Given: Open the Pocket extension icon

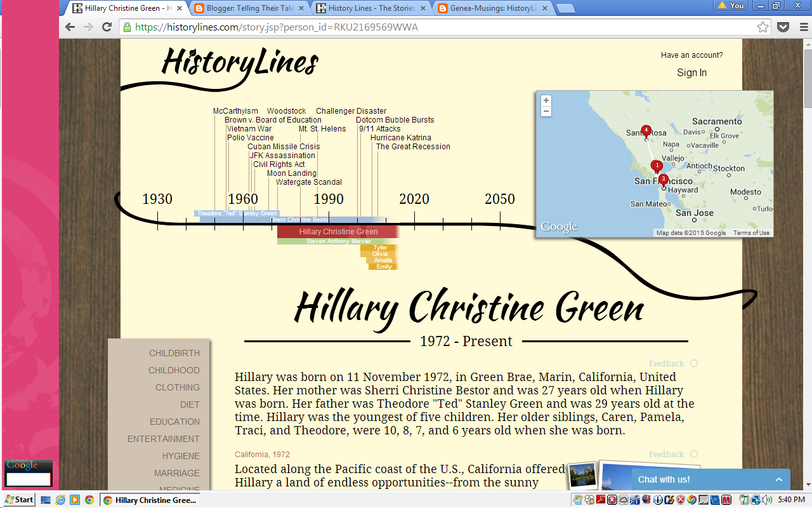Looking at the screenshot, I should pos(783,27).
